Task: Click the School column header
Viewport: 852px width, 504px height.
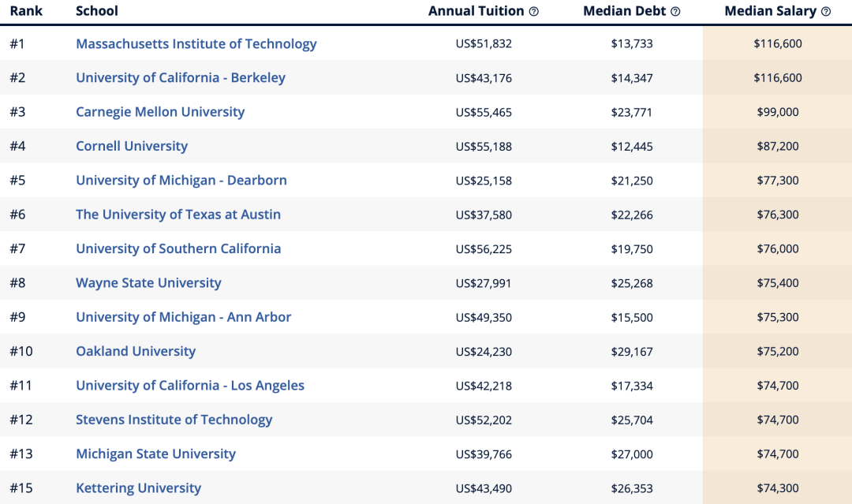Action: tap(97, 11)
